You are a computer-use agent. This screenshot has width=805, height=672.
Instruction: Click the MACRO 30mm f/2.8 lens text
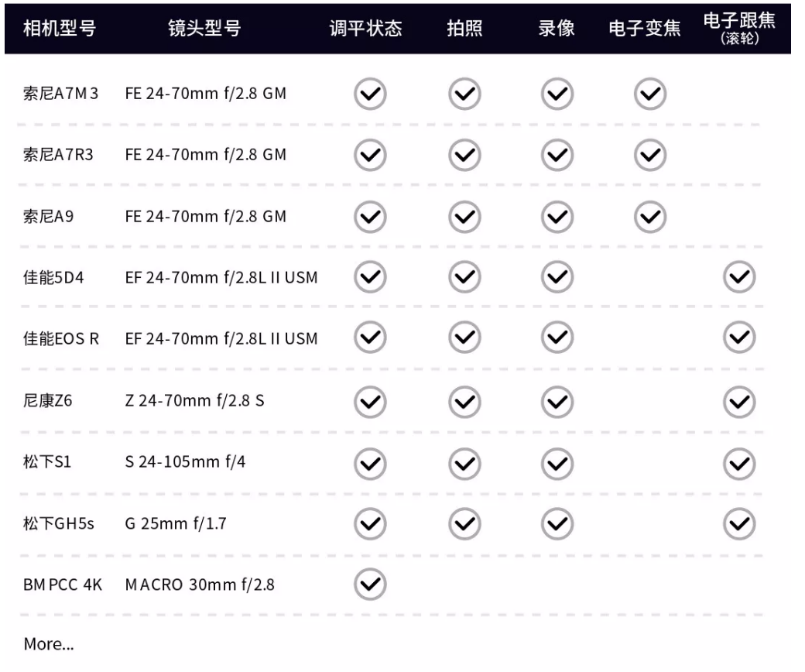pos(200,585)
